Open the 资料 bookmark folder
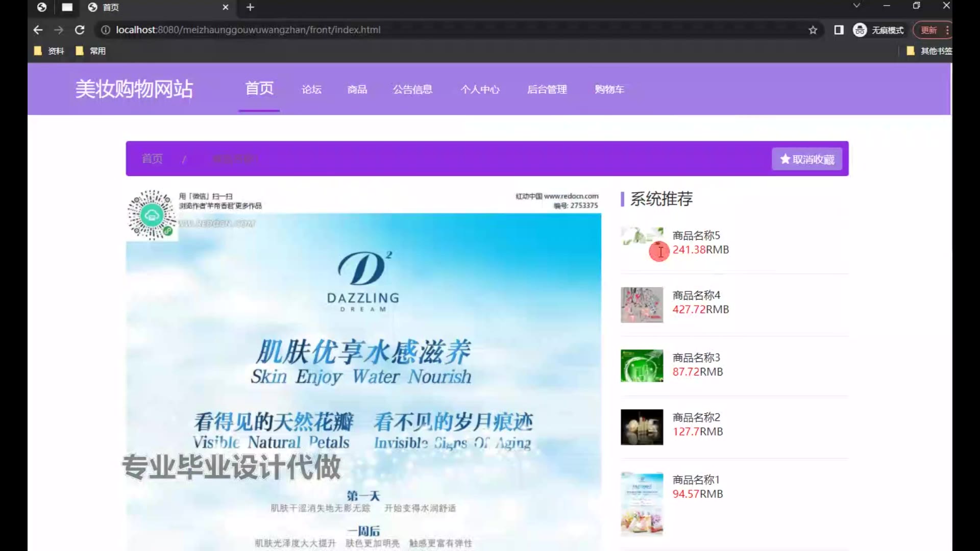 click(x=50, y=51)
